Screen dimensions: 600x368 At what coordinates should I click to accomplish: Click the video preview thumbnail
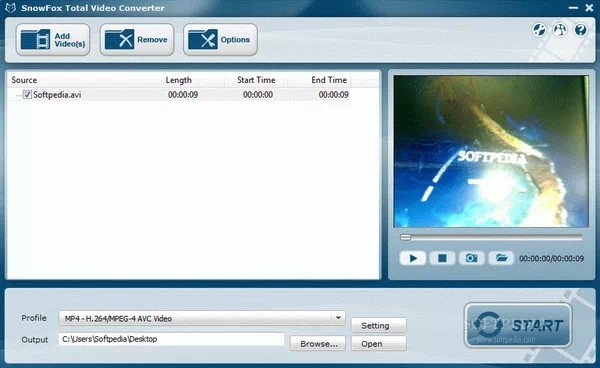click(491, 151)
